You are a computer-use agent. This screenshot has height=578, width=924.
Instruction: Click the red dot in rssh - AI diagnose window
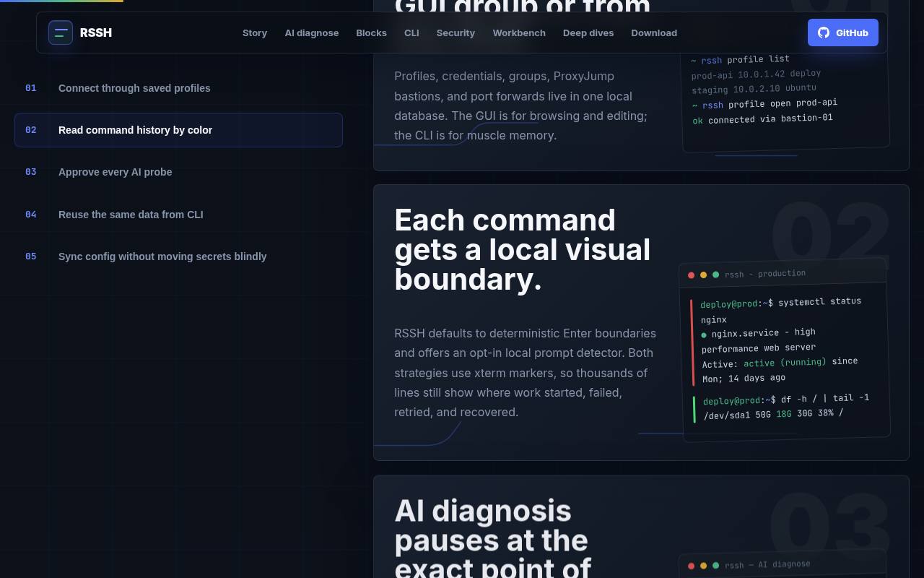point(692,566)
